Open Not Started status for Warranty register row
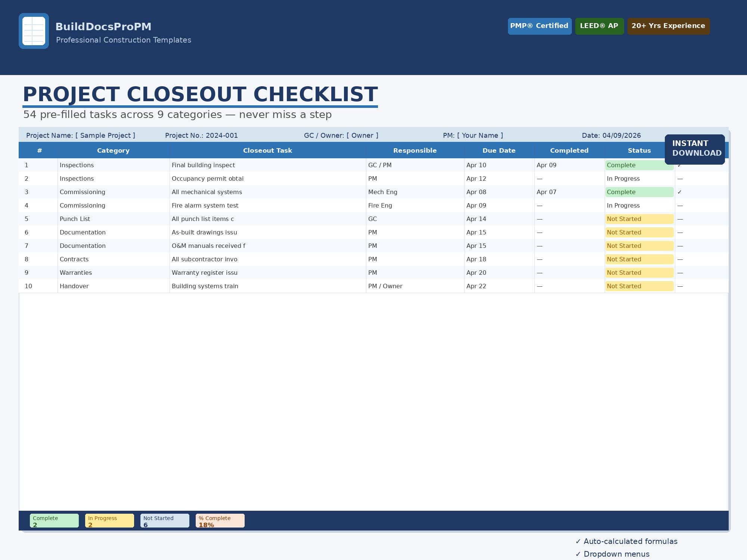Screen dimensions: 747x560 click(x=639, y=273)
